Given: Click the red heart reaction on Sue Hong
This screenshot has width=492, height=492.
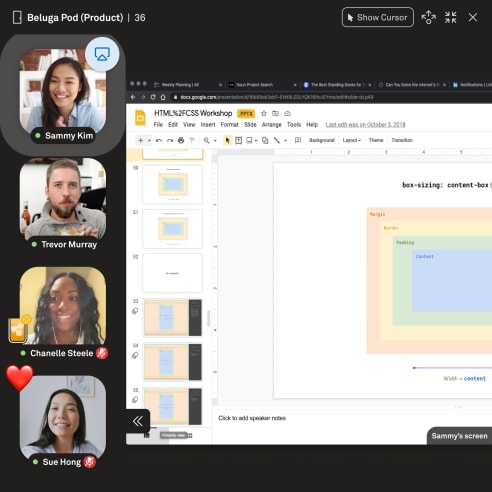Looking at the screenshot, I should click(x=20, y=377).
